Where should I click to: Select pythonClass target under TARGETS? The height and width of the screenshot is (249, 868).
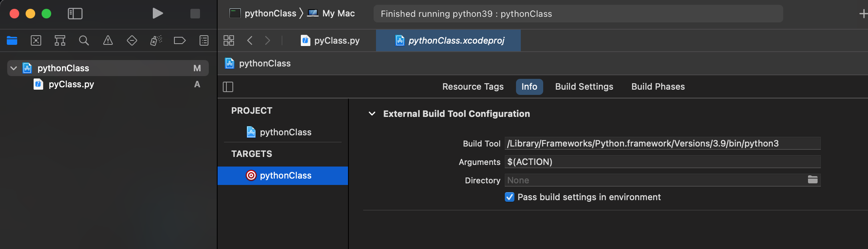[x=283, y=176]
